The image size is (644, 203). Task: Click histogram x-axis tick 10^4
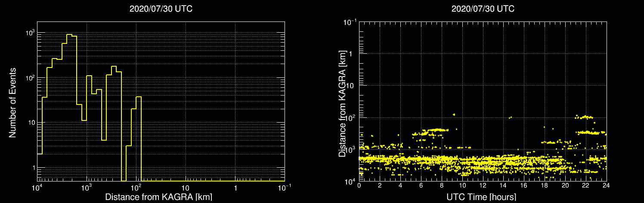pyautogui.click(x=38, y=188)
